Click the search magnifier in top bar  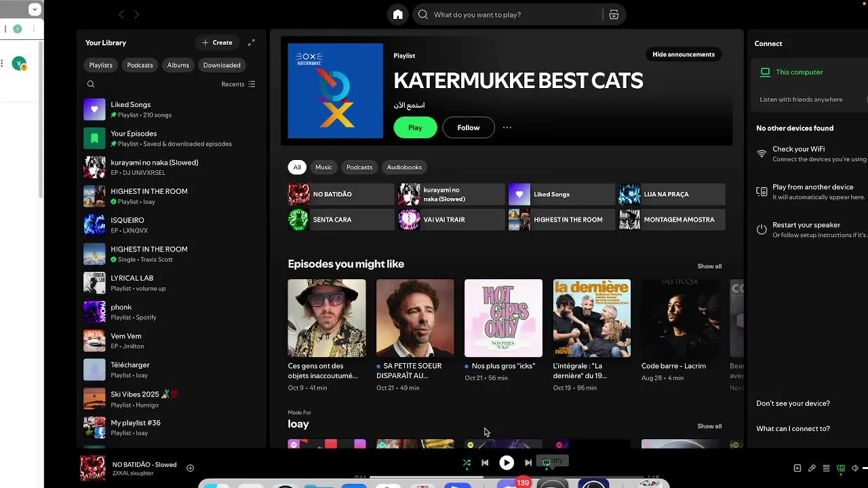pyautogui.click(x=423, y=14)
